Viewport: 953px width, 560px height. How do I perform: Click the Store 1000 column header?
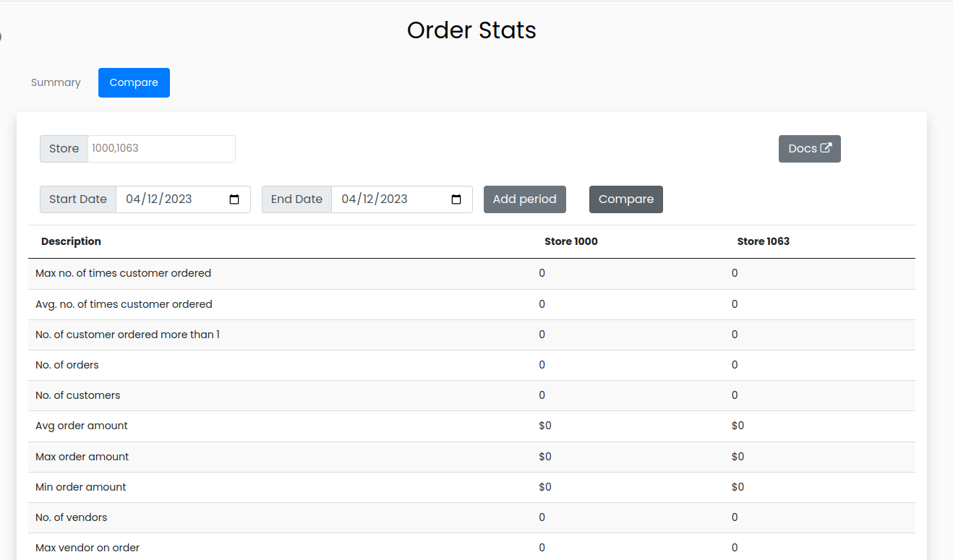[570, 241]
